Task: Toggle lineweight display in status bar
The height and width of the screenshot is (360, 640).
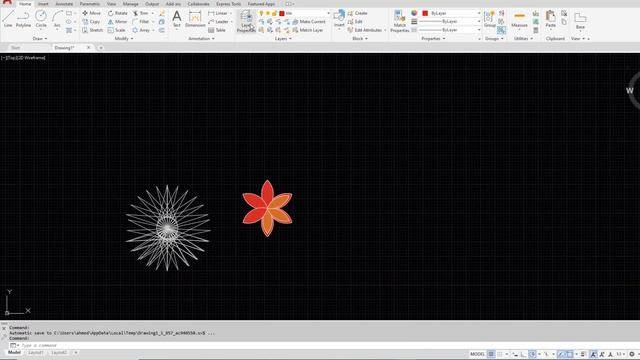Action: pyautogui.click(x=584, y=354)
